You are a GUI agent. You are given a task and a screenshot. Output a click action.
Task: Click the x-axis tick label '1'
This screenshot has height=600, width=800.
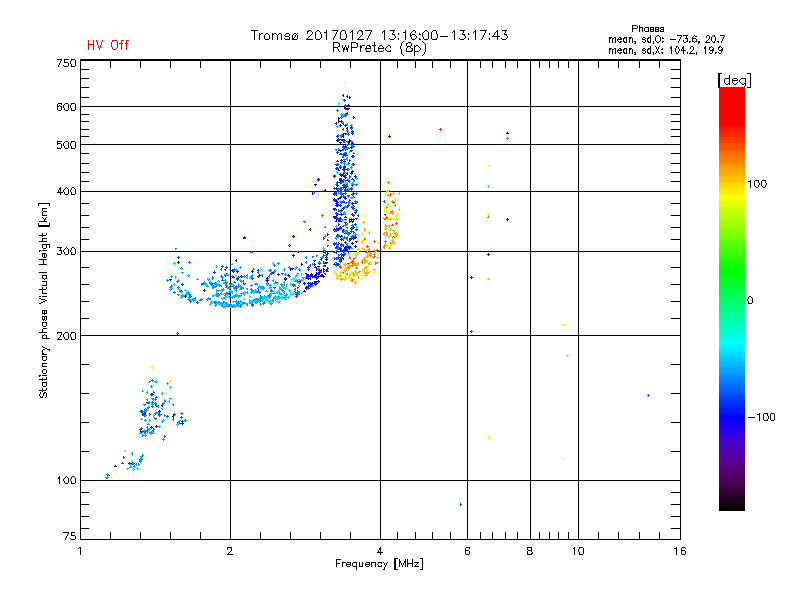point(80,551)
